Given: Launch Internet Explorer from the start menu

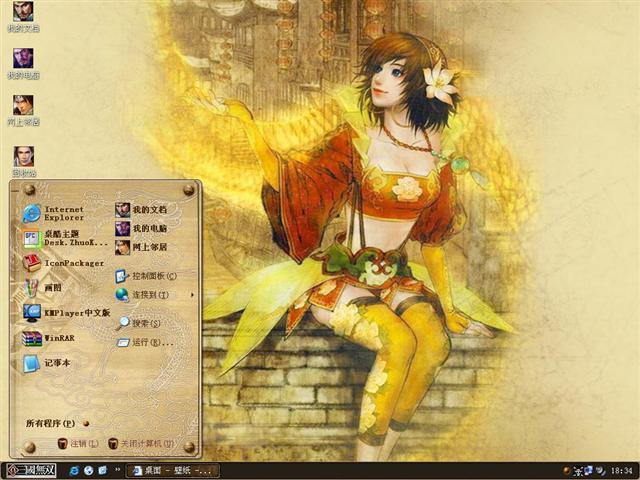Looking at the screenshot, I should [54, 213].
